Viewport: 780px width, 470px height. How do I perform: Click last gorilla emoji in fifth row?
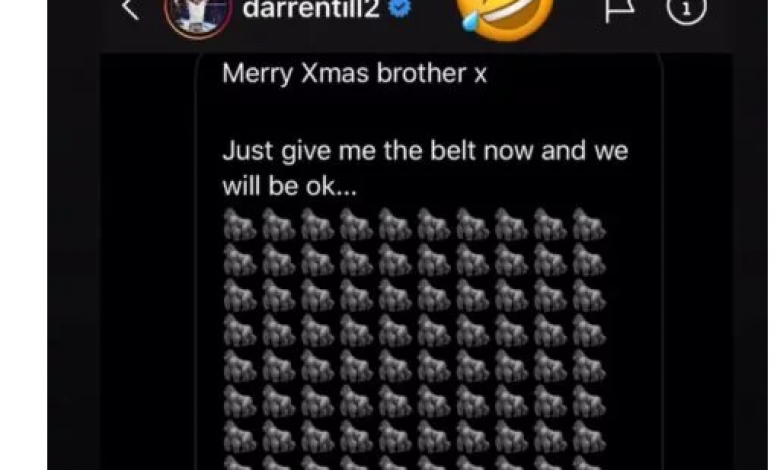(589, 366)
